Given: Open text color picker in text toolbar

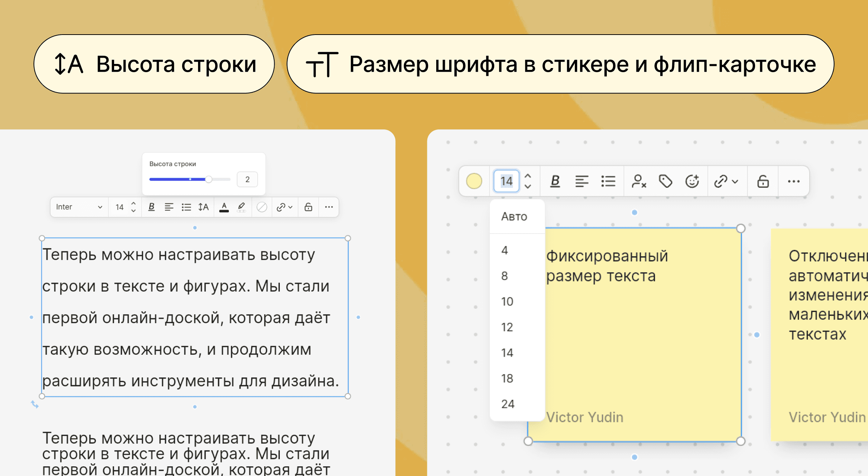Looking at the screenshot, I should point(224,207).
